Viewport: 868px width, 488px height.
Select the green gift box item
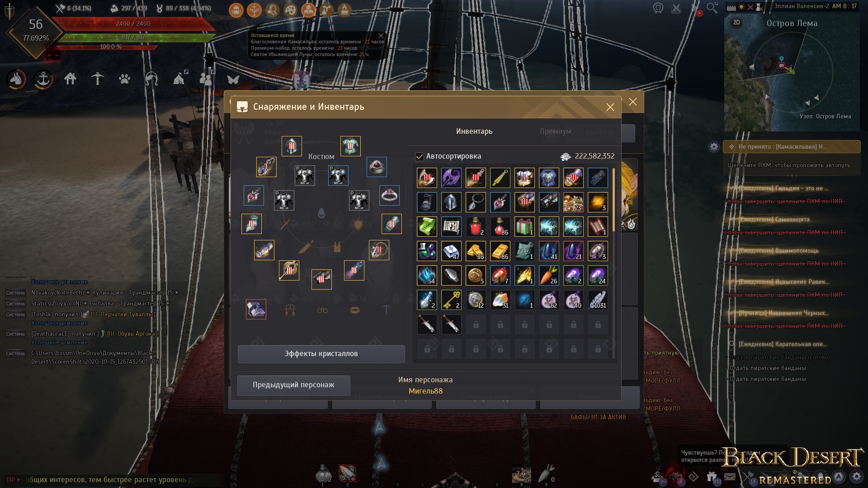pyautogui.click(x=524, y=226)
